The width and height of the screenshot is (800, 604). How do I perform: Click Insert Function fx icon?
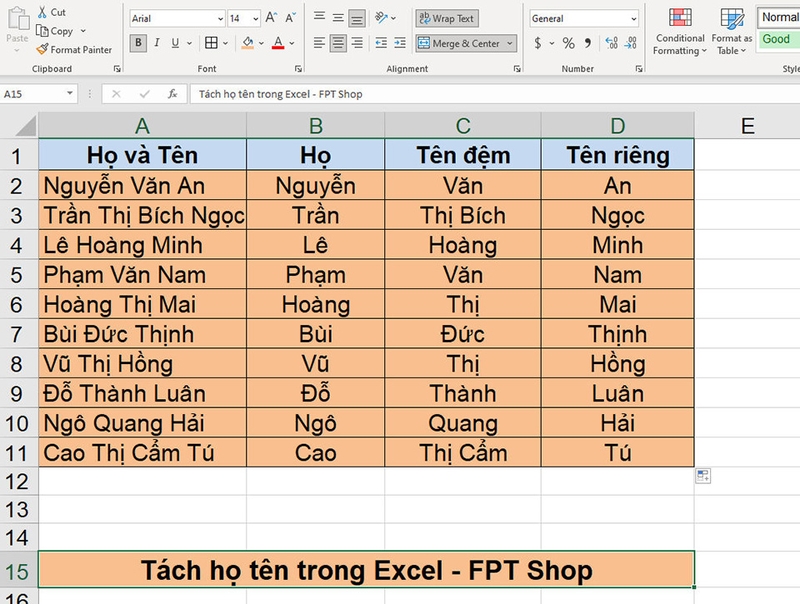click(x=172, y=94)
